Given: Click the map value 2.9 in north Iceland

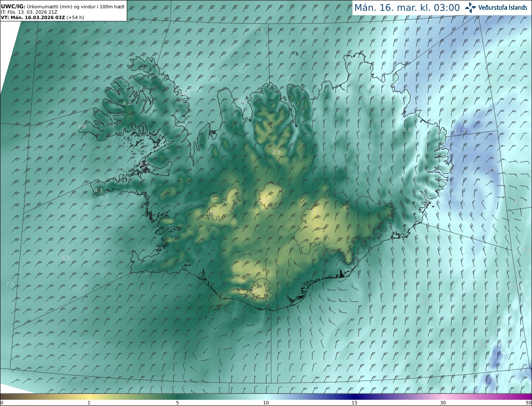Looking at the screenshot, I should 276,152.
